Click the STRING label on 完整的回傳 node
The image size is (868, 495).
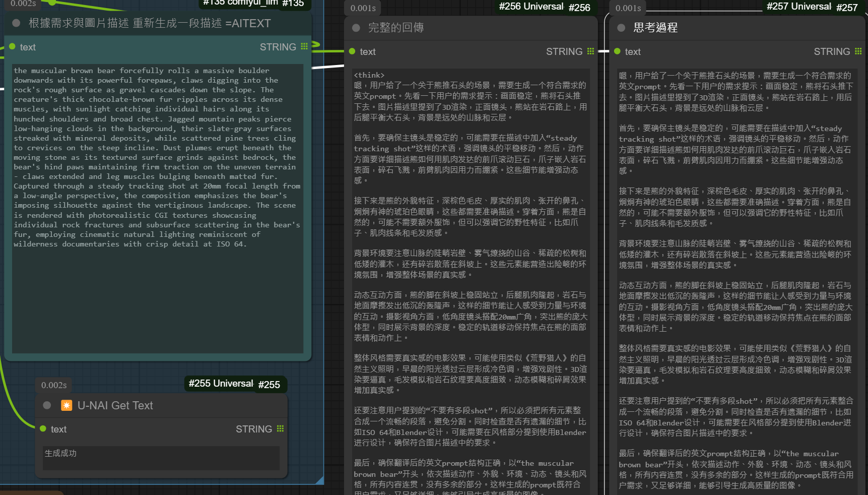pyautogui.click(x=564, y=51)
